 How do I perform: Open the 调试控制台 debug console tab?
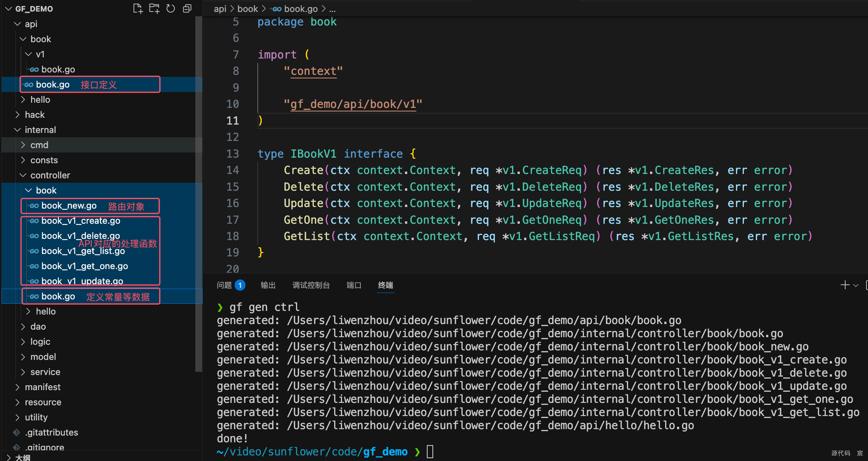[311, 285]
